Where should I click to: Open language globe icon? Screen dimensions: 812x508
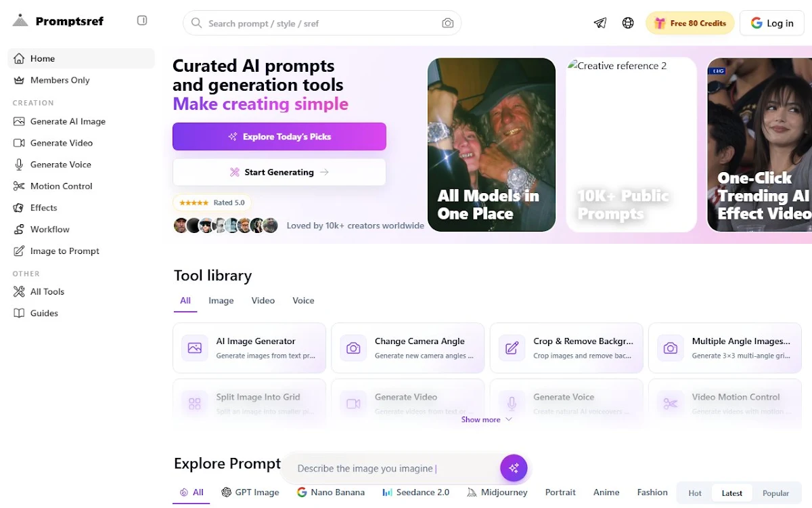628,23
